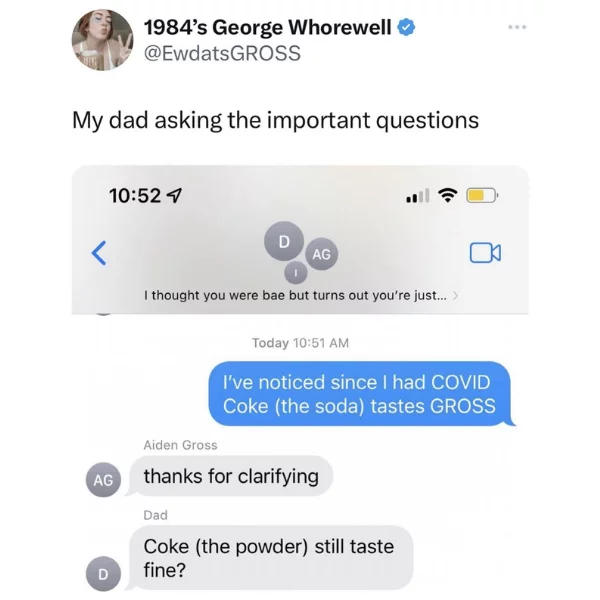Tap the large D contact avatar in the header
Screen dimensions: 600x600
point(284,241)
